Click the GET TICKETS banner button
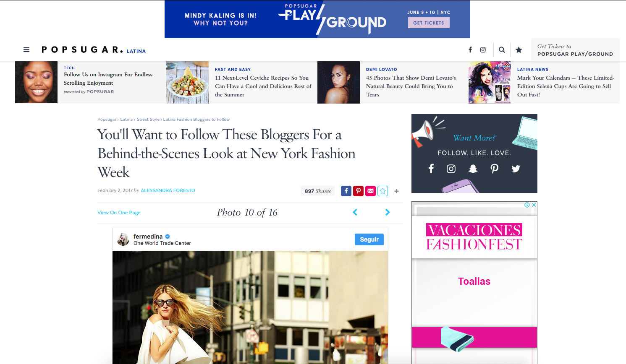Image resolution: width=626 pixels, height=364 pixels. coord(429,23)
